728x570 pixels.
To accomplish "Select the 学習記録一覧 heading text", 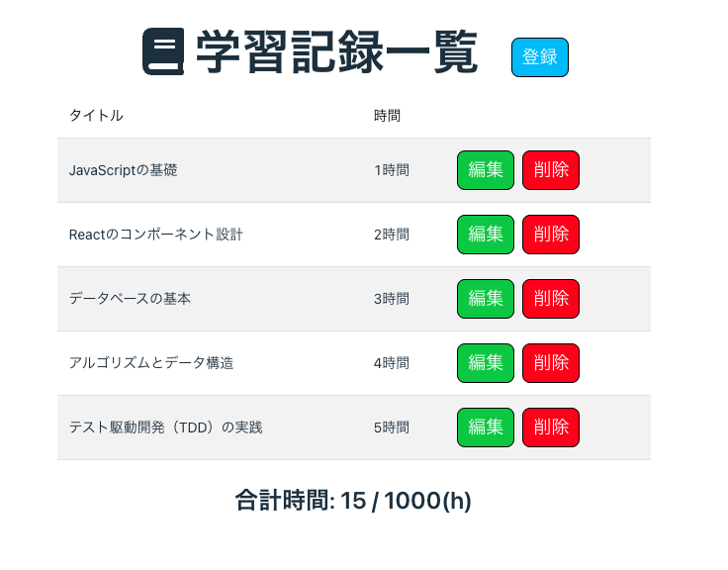I will (x=336, y=52).
